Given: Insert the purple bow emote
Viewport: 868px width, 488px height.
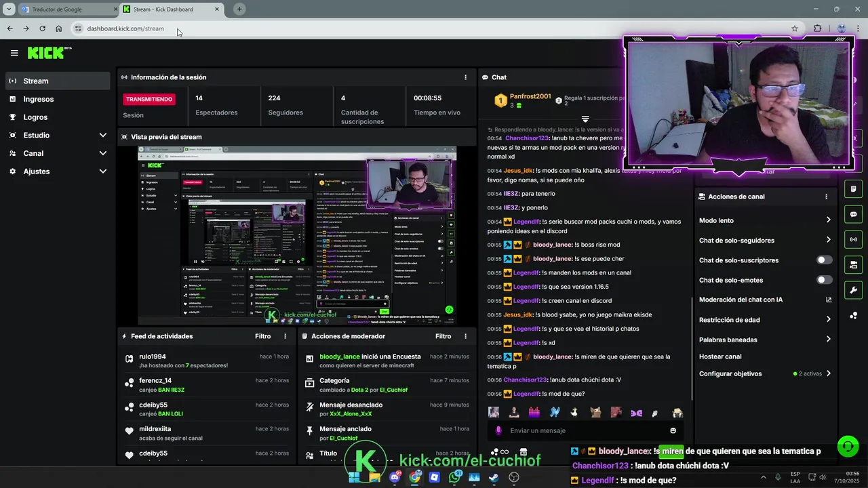Looking at the screenshot, I should (636, 412).
